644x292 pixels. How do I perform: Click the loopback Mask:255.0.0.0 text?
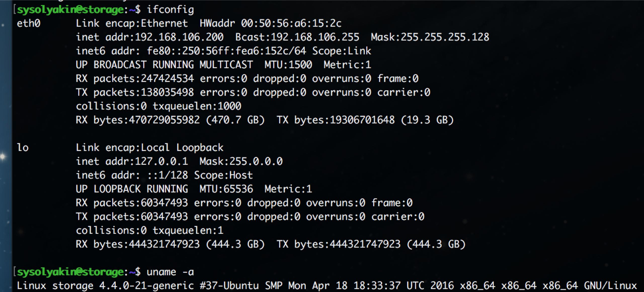(241, 161)
